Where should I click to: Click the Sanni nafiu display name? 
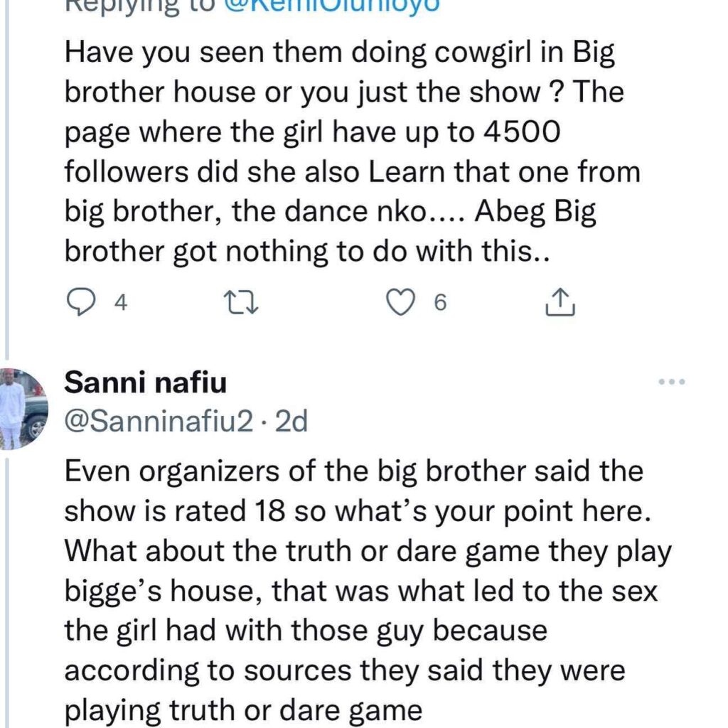click(145, 384)
